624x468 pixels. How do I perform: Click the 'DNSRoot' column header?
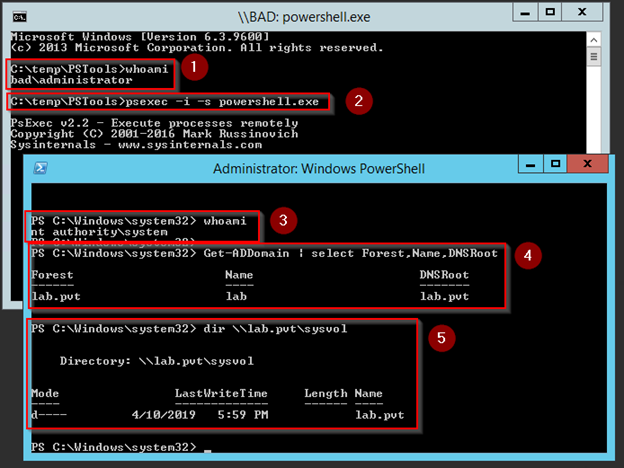(444, 275)
